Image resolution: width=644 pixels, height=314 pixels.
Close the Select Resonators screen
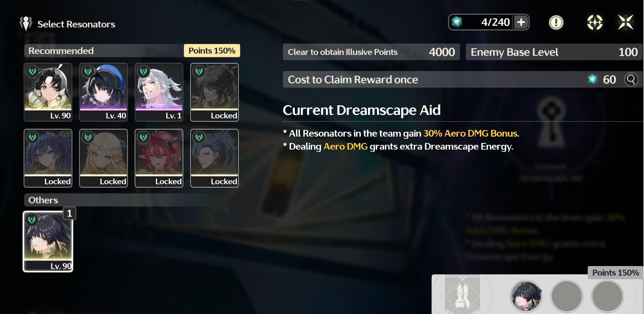626,22
